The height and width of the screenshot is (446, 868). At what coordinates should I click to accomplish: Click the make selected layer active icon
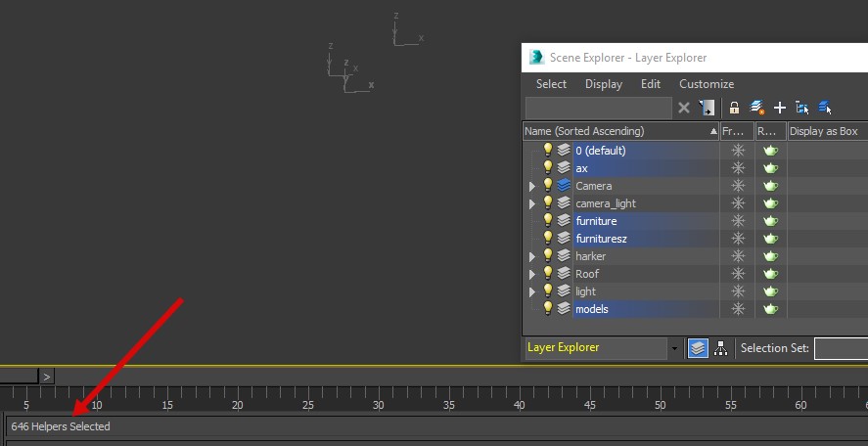click(825, 108)
